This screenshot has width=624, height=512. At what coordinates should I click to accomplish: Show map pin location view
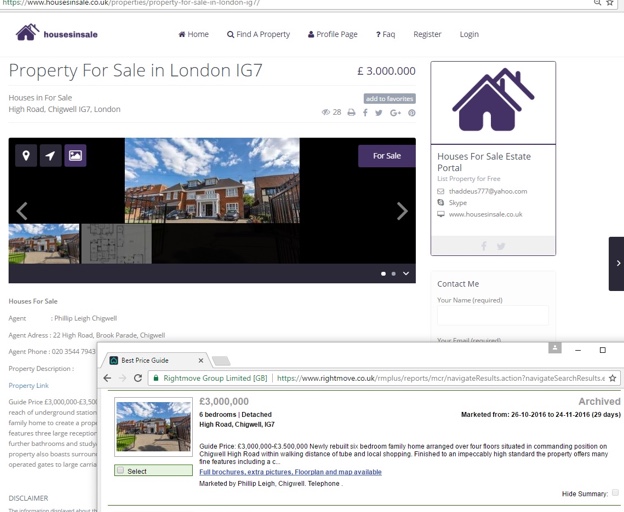(26, 156)
